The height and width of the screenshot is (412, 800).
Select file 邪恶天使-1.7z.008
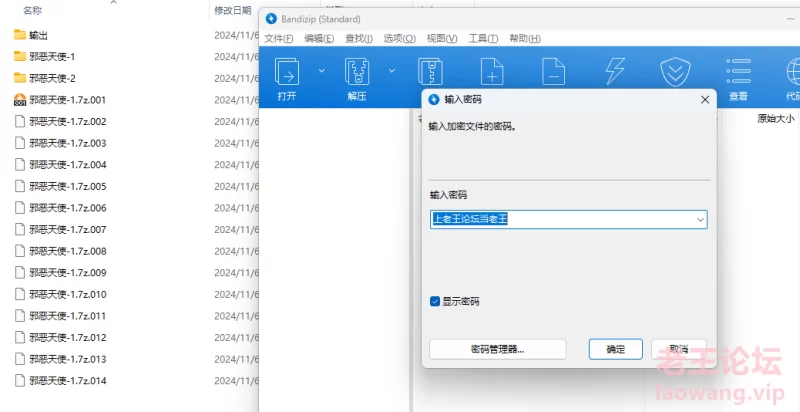pyautogui.click(x=68, y=251)
